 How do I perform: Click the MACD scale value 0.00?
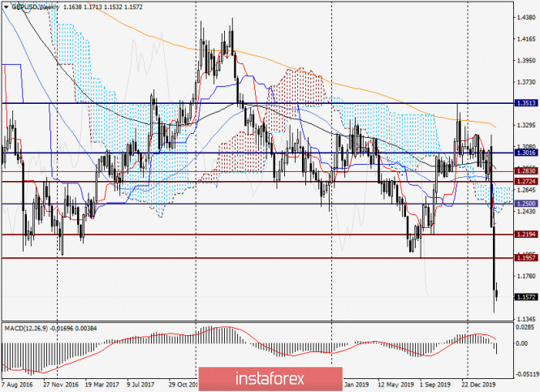(x=523, y=343)
